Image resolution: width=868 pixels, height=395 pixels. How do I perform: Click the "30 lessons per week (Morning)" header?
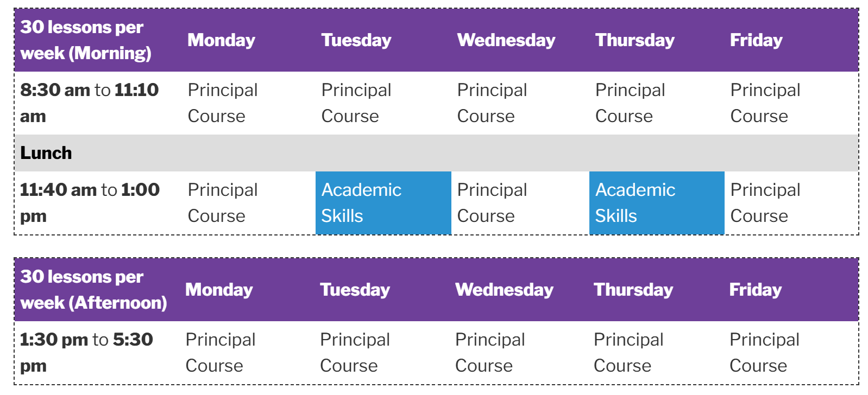coord(86,40)
